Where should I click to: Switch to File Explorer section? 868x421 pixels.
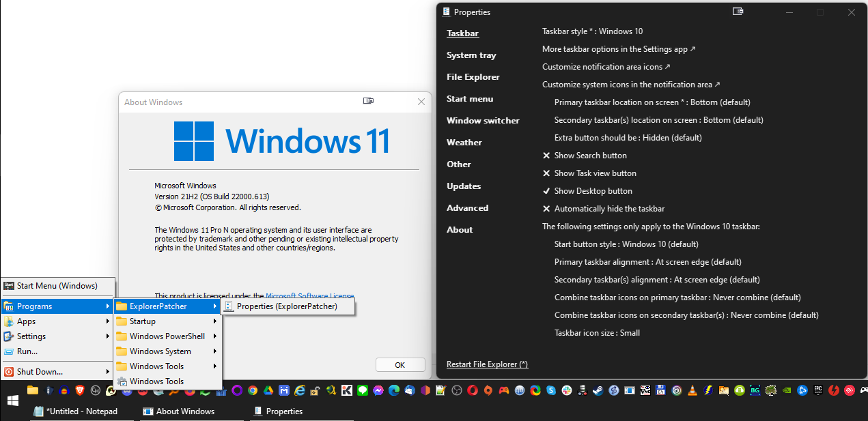click(x=473, y=77)
